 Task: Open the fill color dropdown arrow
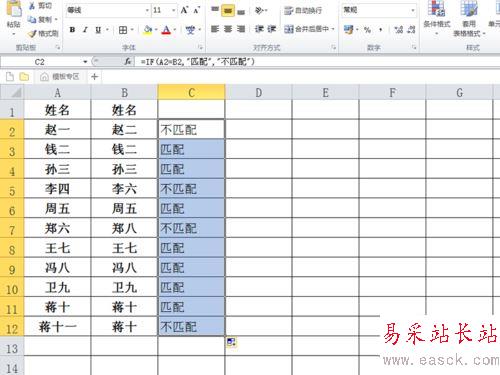156,30
